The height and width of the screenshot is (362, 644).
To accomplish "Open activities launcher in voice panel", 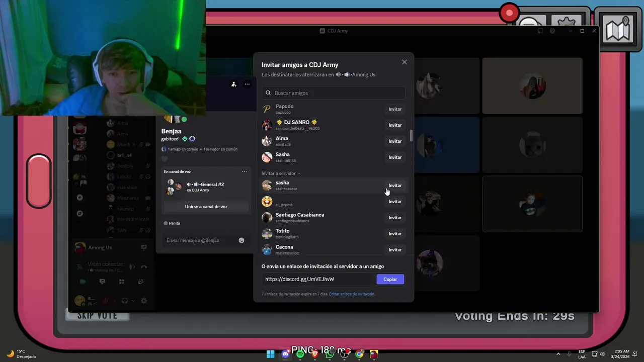I will pos(121,282).
